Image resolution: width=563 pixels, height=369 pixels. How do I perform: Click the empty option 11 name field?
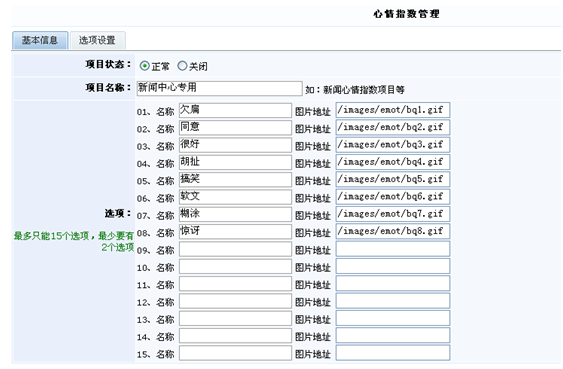tap(235, 284)
